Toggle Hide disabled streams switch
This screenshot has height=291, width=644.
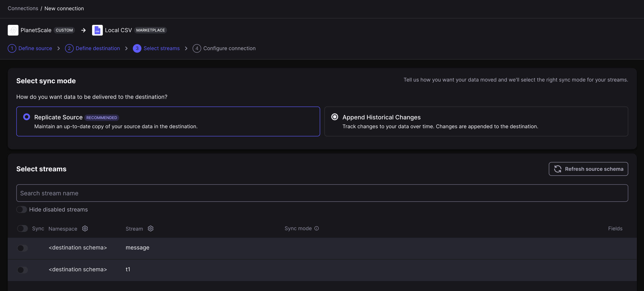[22, 210]
